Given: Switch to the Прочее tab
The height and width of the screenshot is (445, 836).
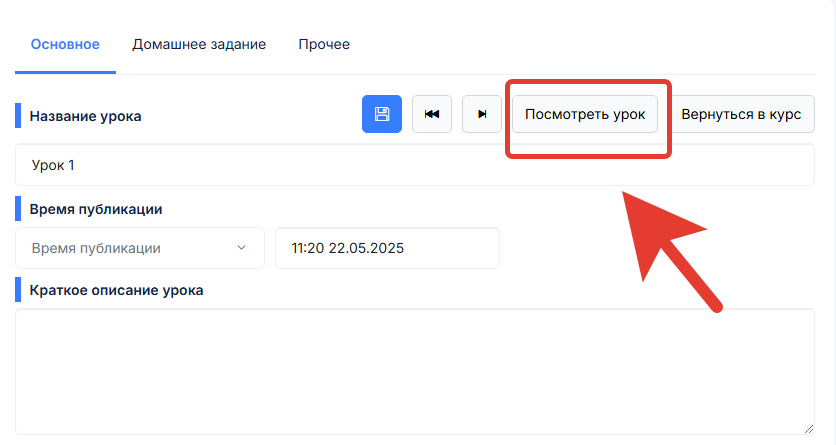Looking at the screenshot, I should [324, 44].
